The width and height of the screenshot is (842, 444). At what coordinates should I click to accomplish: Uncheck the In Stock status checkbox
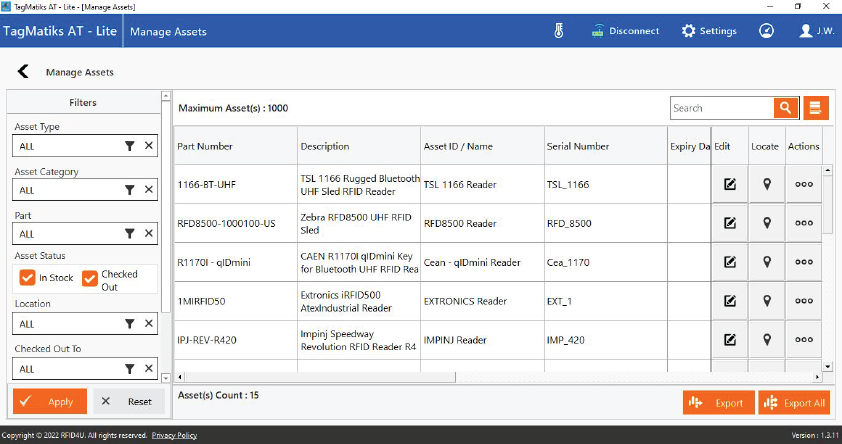tap(27, 278)
